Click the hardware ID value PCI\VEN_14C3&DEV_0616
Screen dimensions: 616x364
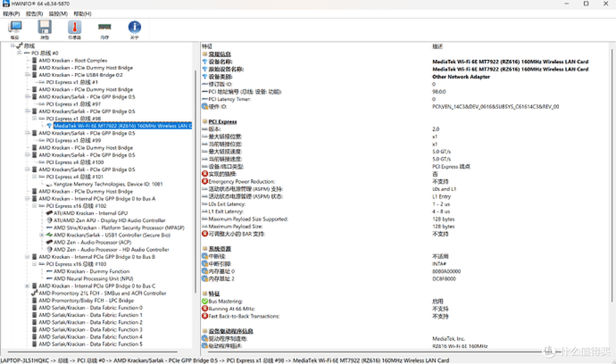tap(496, 107)
